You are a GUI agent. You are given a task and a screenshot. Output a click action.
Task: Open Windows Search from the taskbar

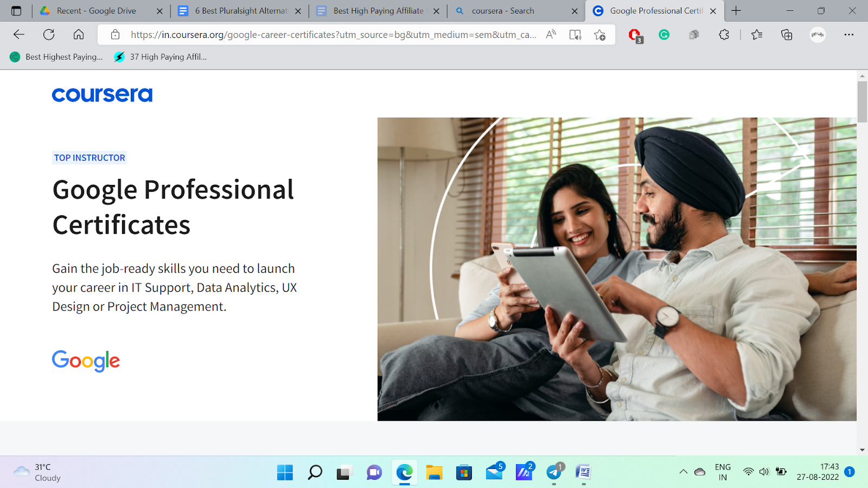[x=315, y=472]
